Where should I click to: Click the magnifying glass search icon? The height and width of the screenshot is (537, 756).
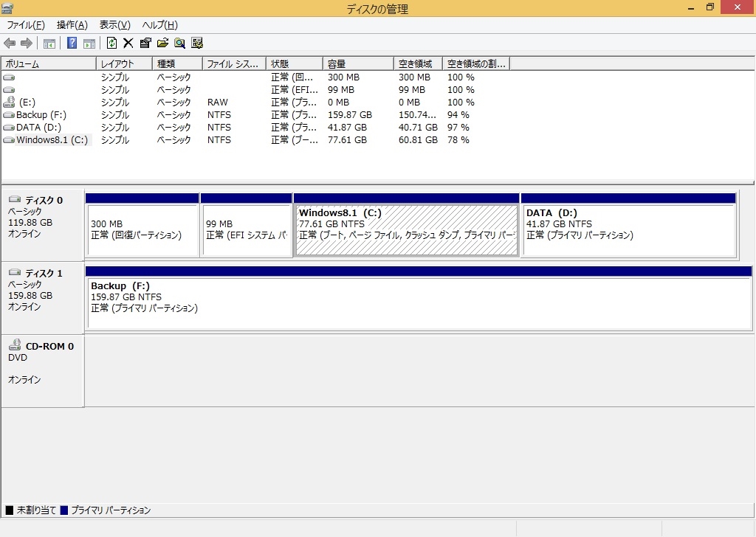point(180,44)
